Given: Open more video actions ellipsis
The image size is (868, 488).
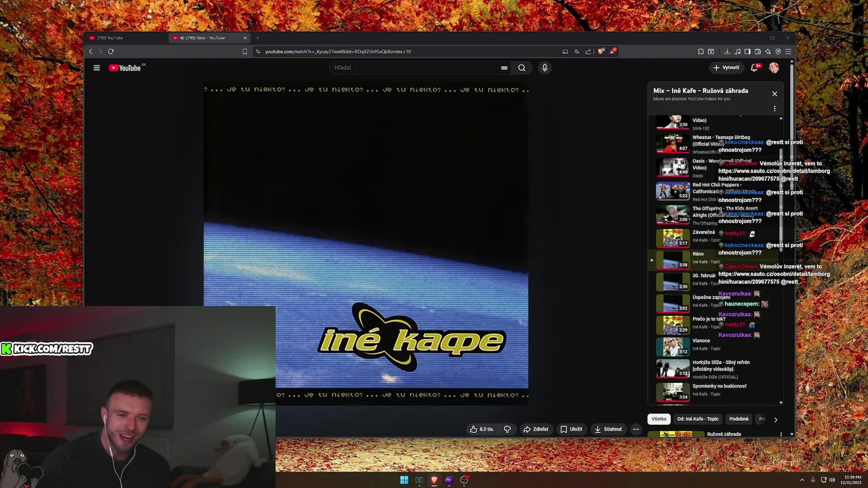Looking at the screenshot, I should [635, 429].
